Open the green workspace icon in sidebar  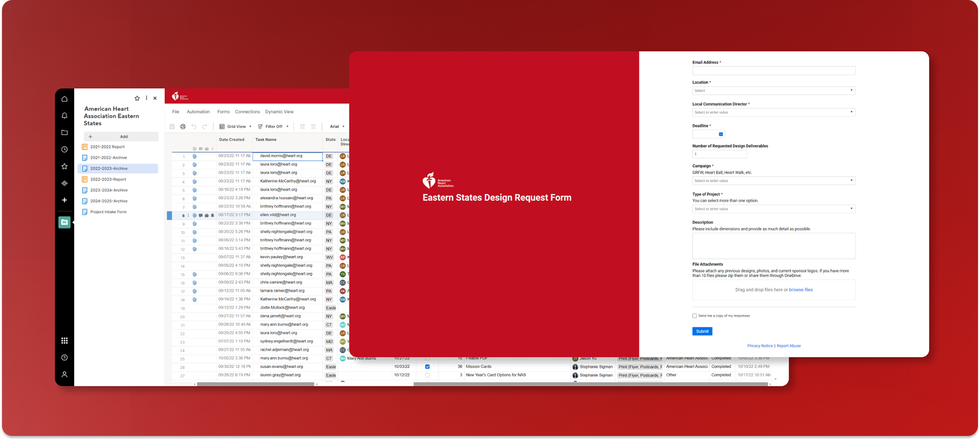pyautogui.click(x=64, y=222)
